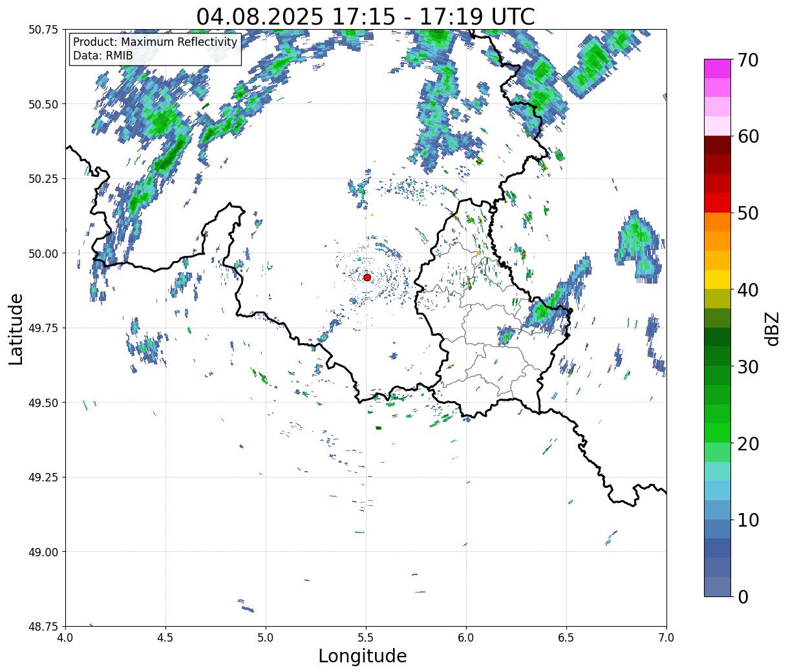Click the longitude tick label "6.0"

click(466, 637)
